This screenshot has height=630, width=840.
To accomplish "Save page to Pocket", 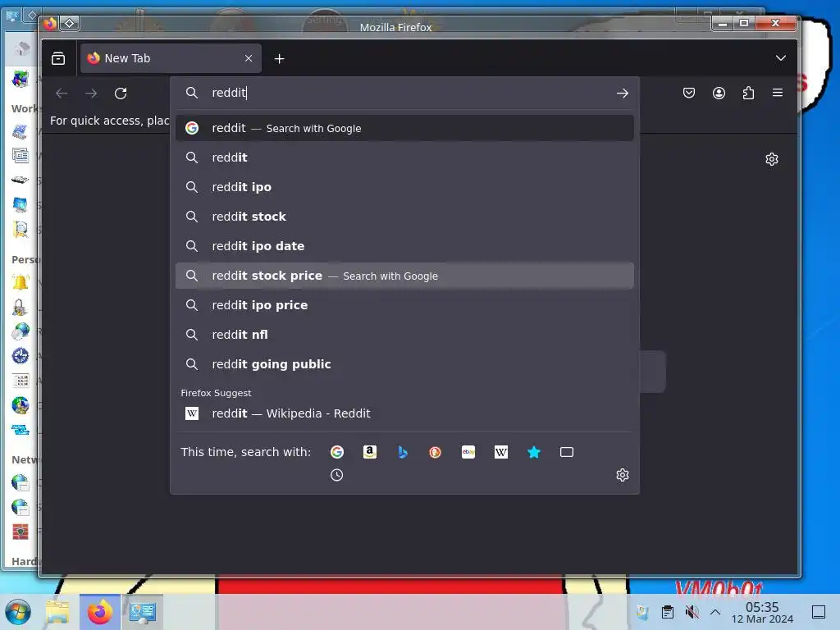I will 689,94.
